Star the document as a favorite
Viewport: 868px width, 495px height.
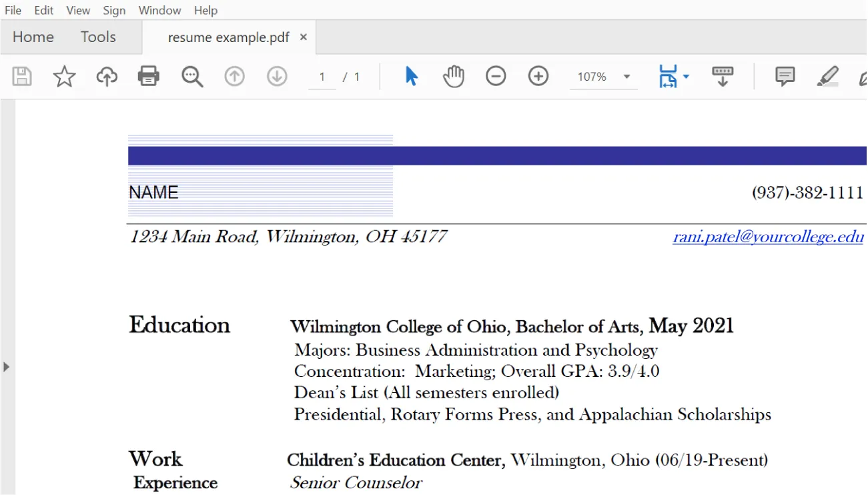coord(64,76)
